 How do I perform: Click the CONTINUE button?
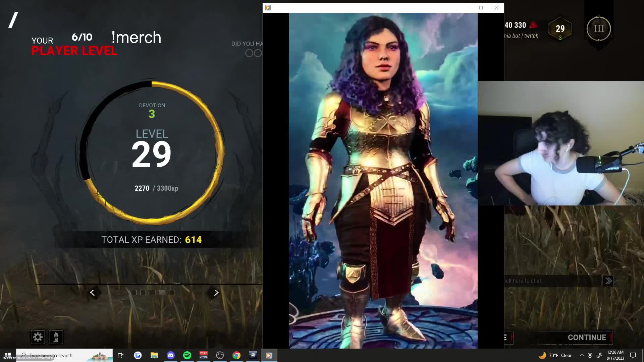(x=587, y=338)
